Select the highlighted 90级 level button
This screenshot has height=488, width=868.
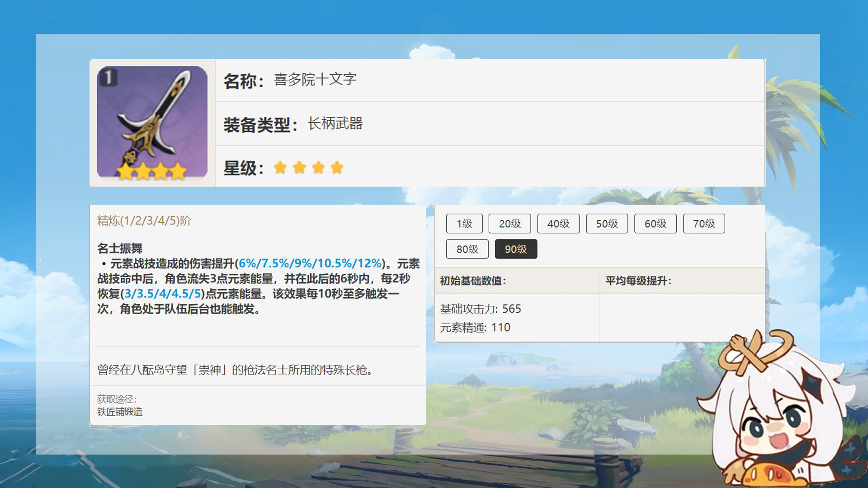tap(516, 249)
